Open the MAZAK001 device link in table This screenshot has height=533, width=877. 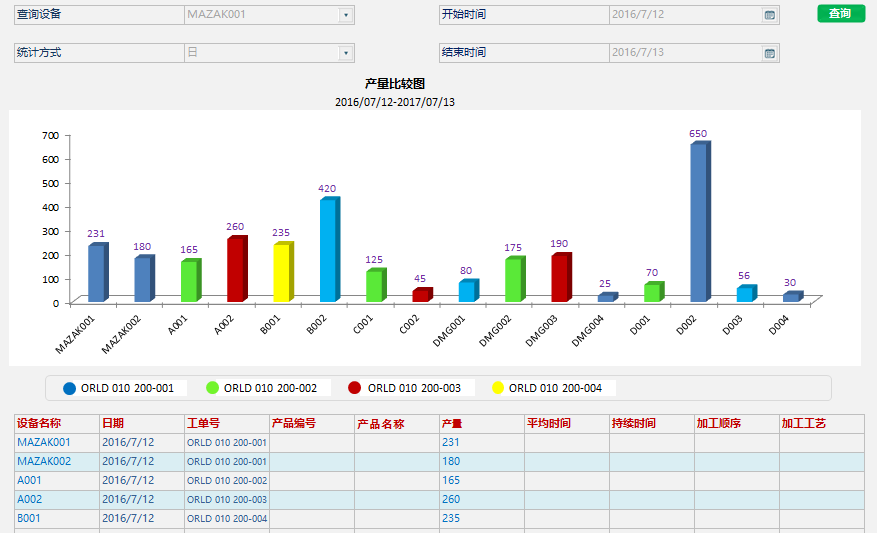[43, 442]
